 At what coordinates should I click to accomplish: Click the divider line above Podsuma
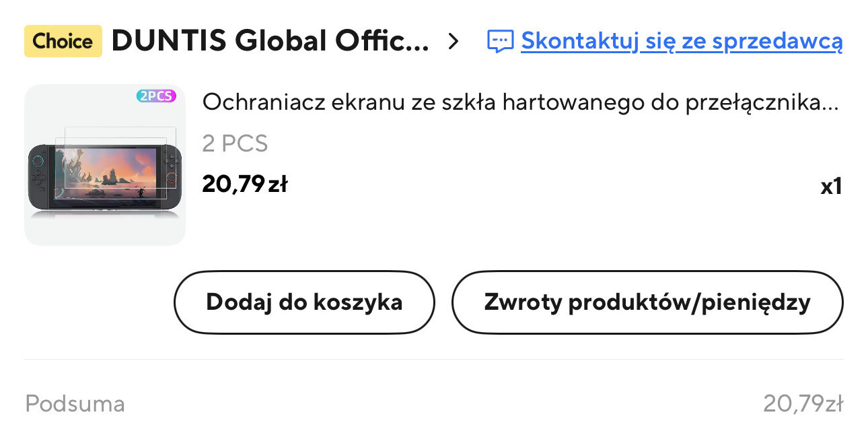[x=434, y=360]
